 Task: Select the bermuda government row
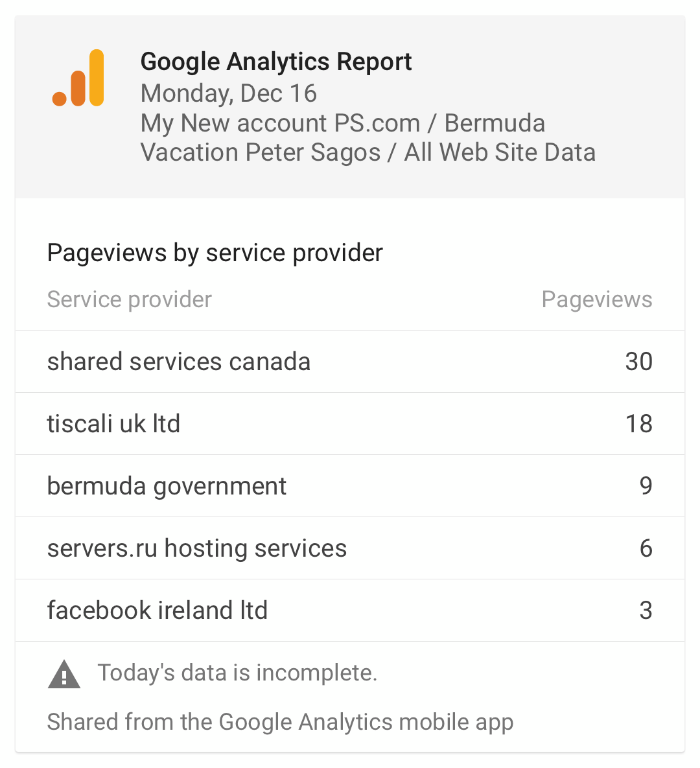[x=350, y=486]
